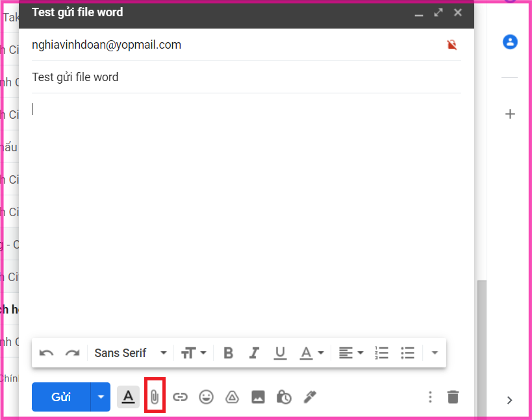Screen dimensions: 532x420
Task: Undo the last edit
Action: (47, 353)
